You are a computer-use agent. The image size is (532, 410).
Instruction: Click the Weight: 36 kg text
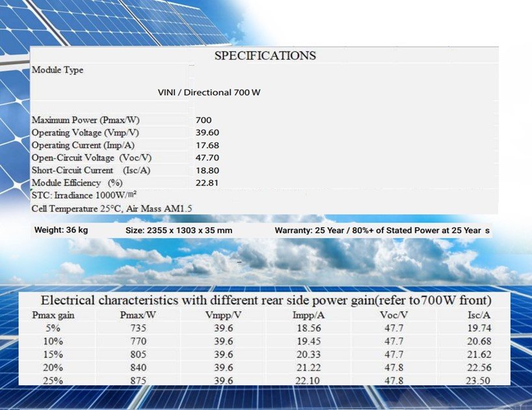(61, 230)
